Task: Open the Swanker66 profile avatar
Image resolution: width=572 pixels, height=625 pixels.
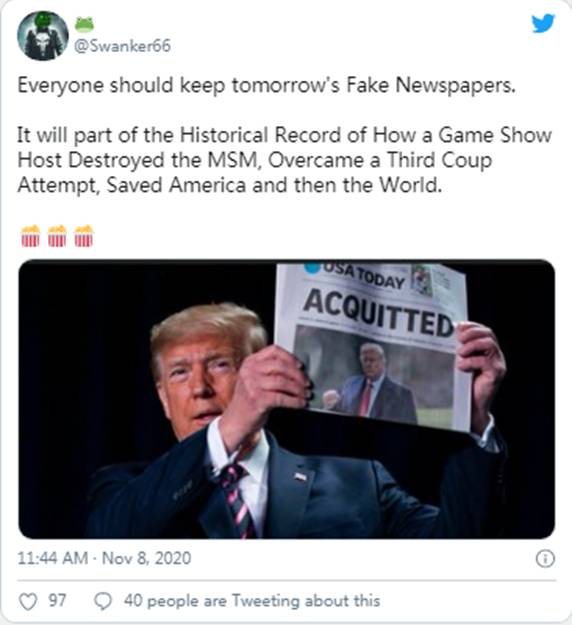Action: coord(43,35)
